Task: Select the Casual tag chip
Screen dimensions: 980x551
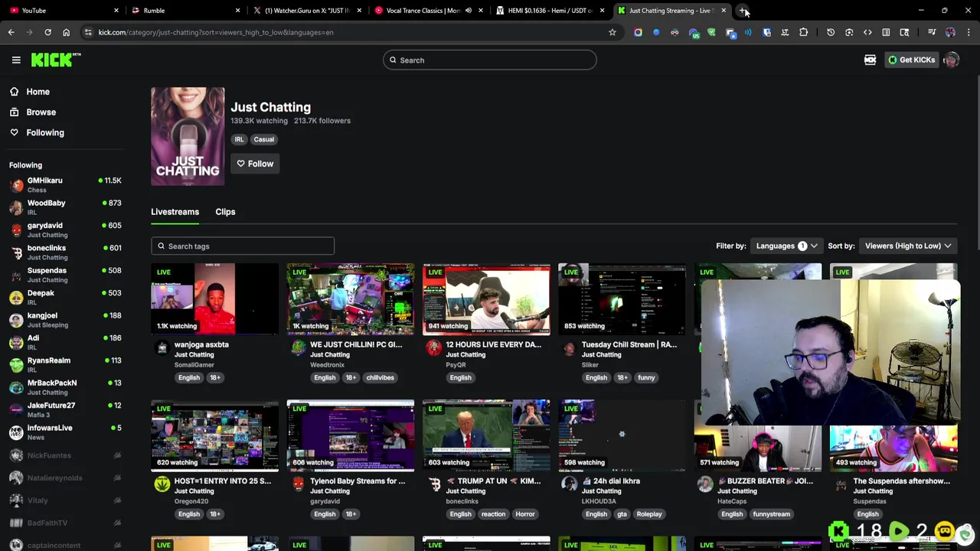Action: point(263,140)
